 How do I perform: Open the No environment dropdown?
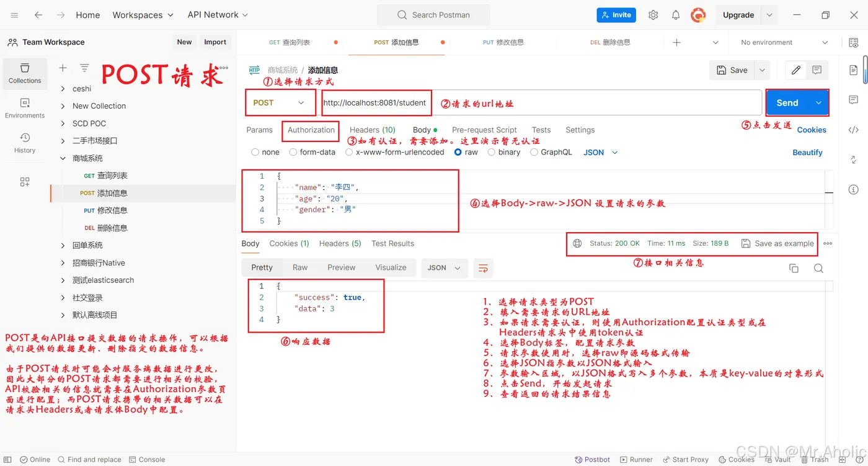(x=784, y=42)
